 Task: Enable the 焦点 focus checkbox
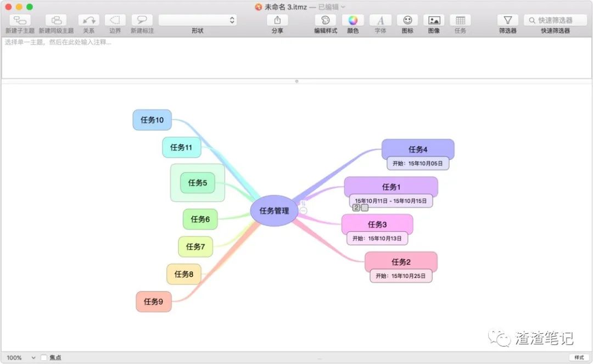pos(44,357)
